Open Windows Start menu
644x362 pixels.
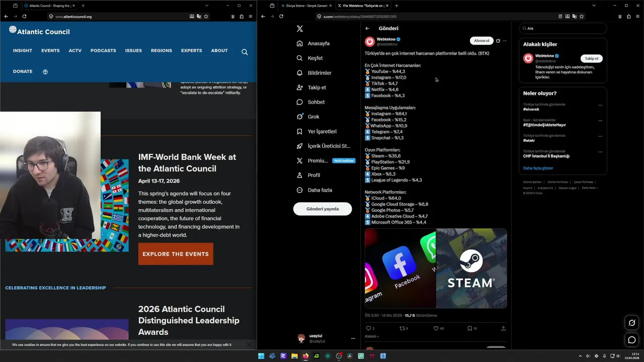coord(261,356)
